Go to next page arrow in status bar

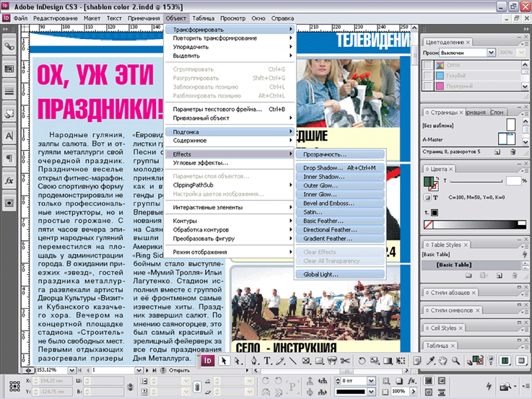tap(147, 370)
